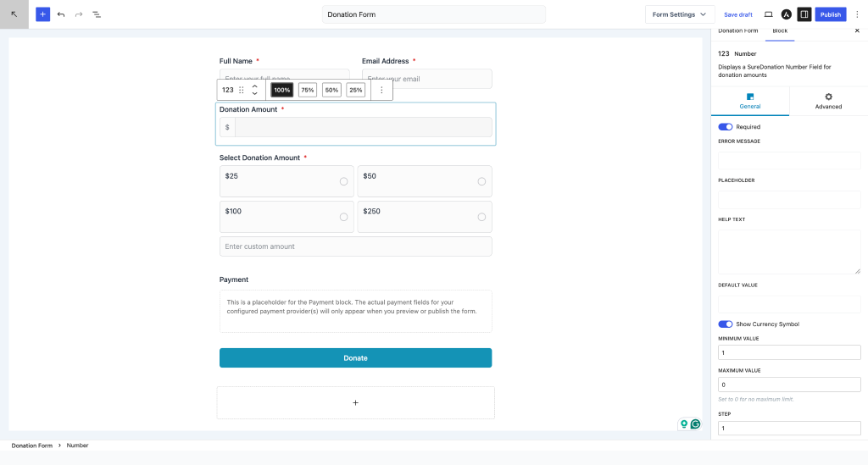Open the block inserter plus button
Image resolution: width=868 pixels, height=465 pixels.
(42, 14)
